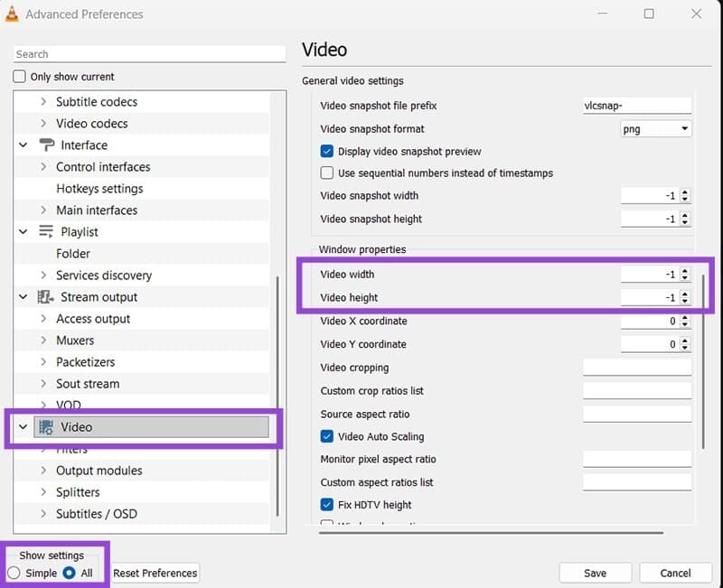Open Hotkeys settings
Screen dimensions: 723x588
(98, 188)
